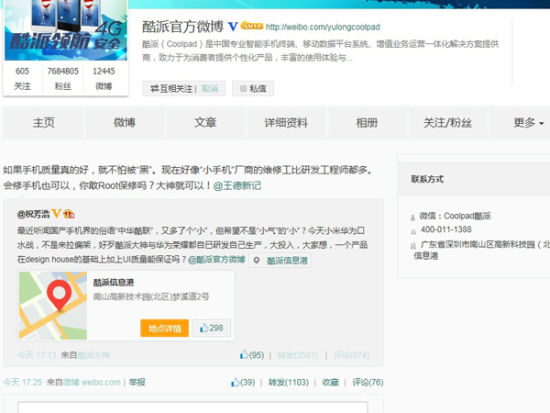
Task: Click the 605 关注 following count
Action: tap(22, 78)
